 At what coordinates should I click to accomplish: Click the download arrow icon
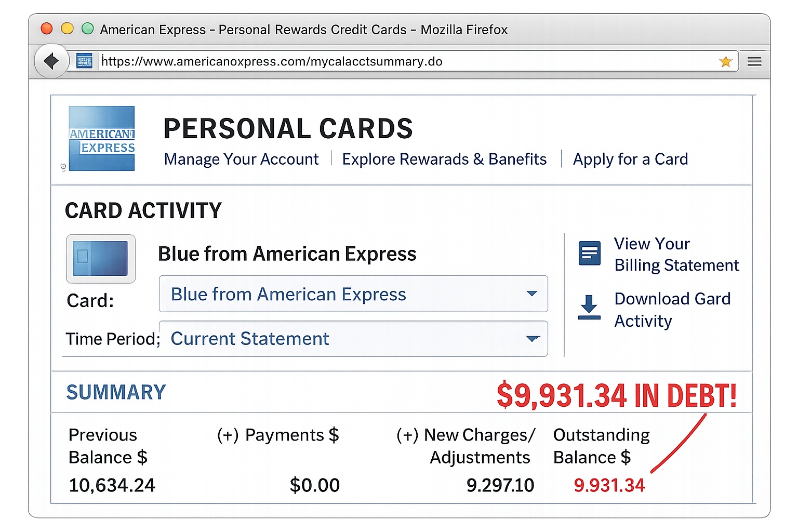[589, 307]
